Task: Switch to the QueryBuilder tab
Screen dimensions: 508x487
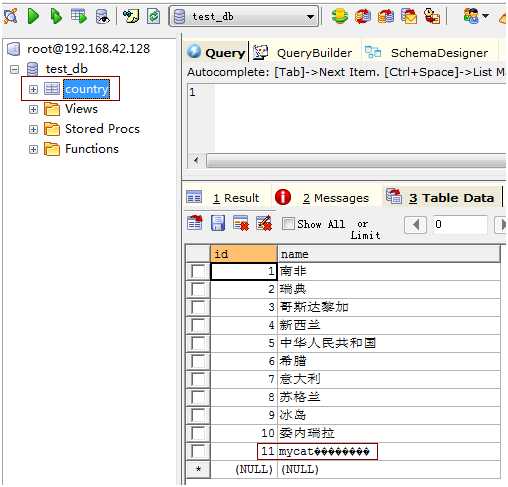Action: coord(303,53)
